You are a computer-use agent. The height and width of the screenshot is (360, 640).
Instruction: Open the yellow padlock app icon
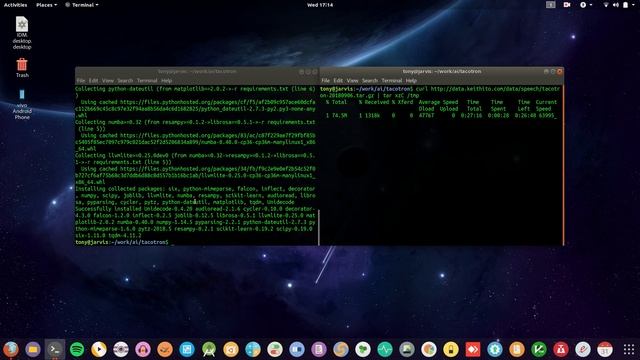click(x=451, y=349)
